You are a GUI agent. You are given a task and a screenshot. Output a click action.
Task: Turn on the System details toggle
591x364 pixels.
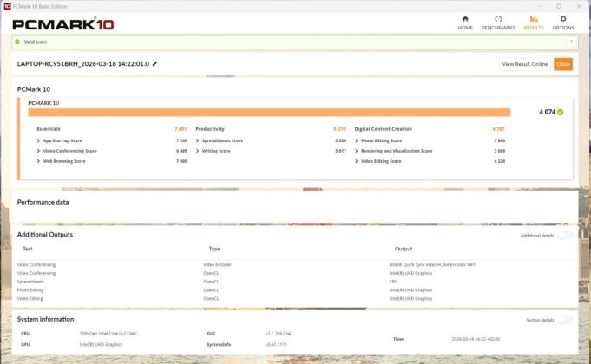pyautogui.click(x=563, y=320)
